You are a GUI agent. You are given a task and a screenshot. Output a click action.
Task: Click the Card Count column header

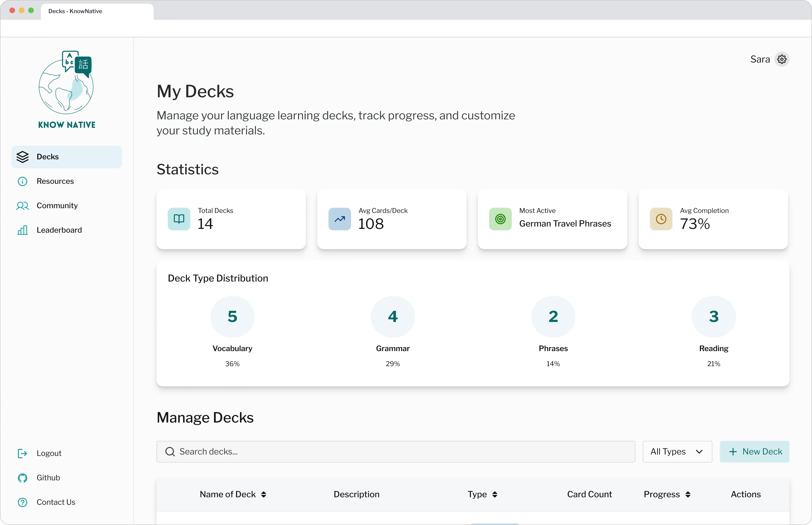tap(589, 494)
